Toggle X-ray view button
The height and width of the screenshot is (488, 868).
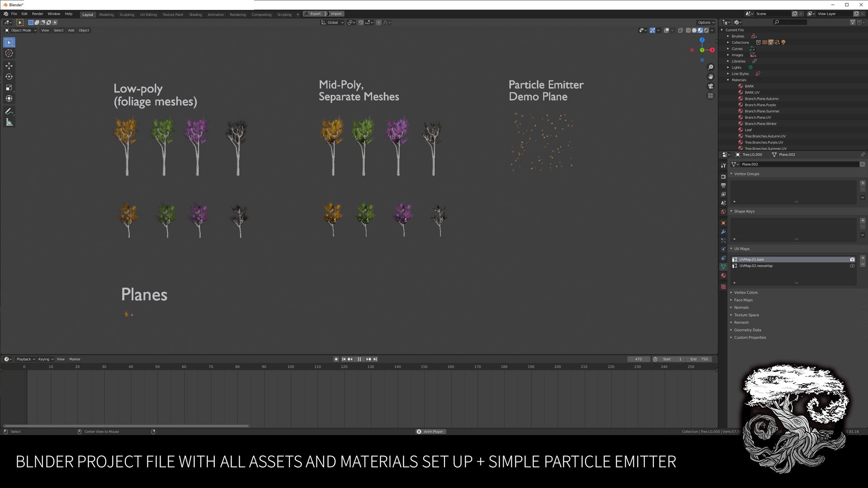coord(680,30)
